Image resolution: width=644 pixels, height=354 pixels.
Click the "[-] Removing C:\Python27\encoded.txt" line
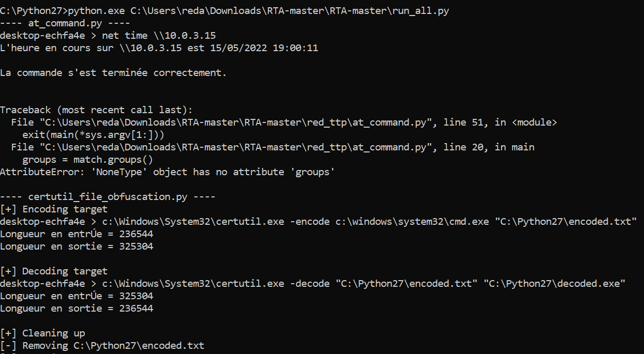(x=102, y=346)
